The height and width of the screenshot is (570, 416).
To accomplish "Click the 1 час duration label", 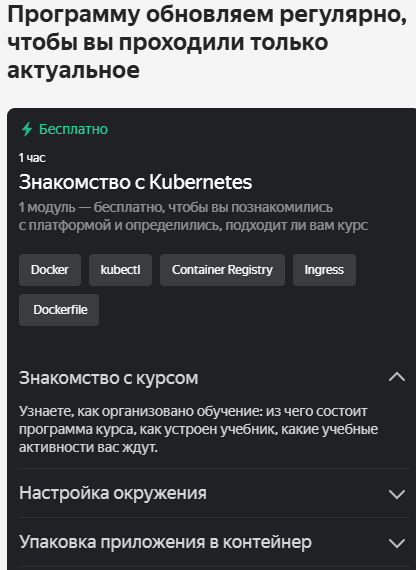I will 32,158.
